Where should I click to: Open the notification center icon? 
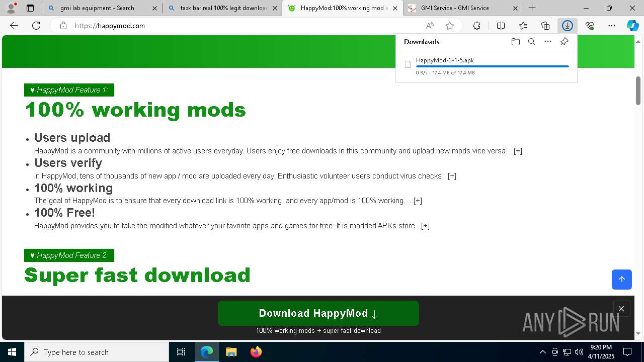627,352
